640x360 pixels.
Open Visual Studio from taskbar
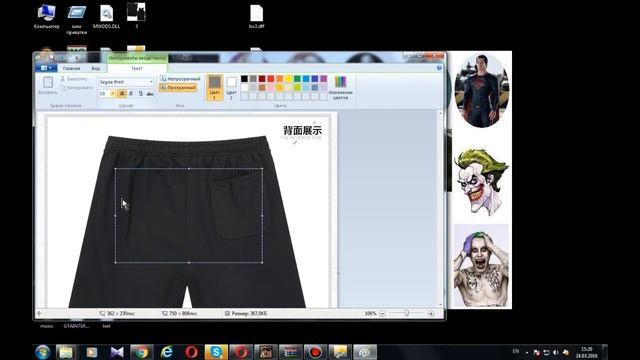[x=117, y=352]
